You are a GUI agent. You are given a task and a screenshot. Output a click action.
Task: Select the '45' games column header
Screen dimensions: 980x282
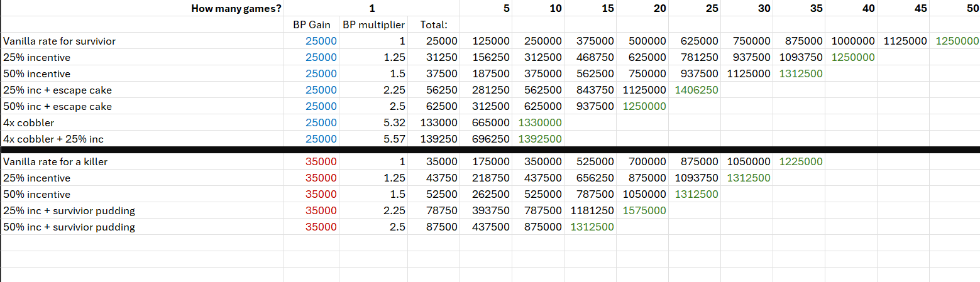[x=903, y=8]
